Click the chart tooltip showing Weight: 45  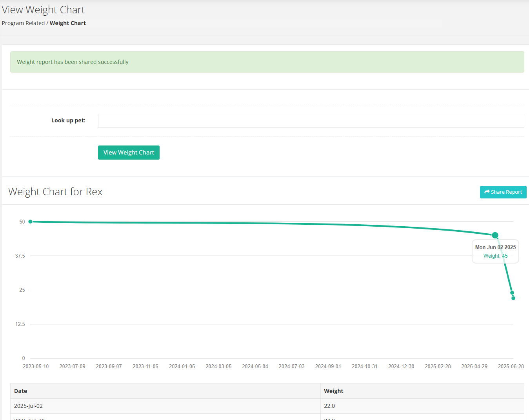tap(495, 251)
